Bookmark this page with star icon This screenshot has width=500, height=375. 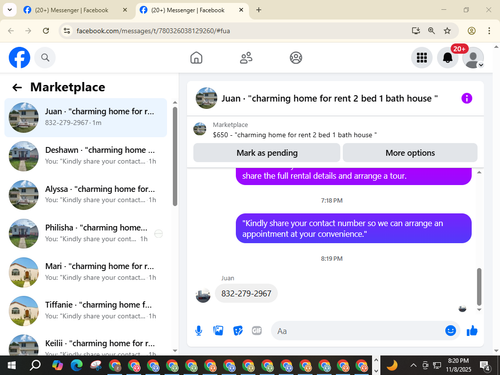pyautogui.click(x=447, y=31)
